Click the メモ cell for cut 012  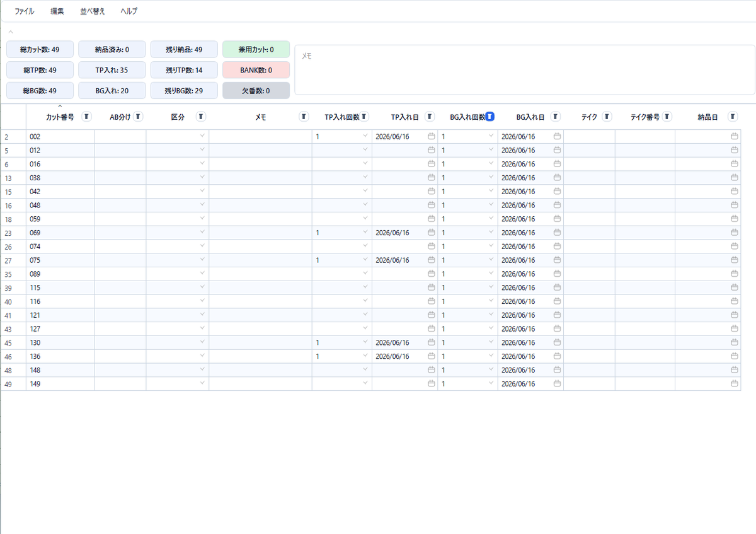[x=260, y=150]
